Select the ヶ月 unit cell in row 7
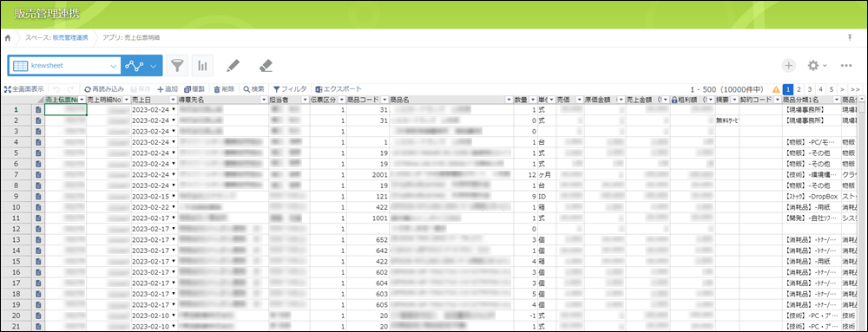 [546, 174]
